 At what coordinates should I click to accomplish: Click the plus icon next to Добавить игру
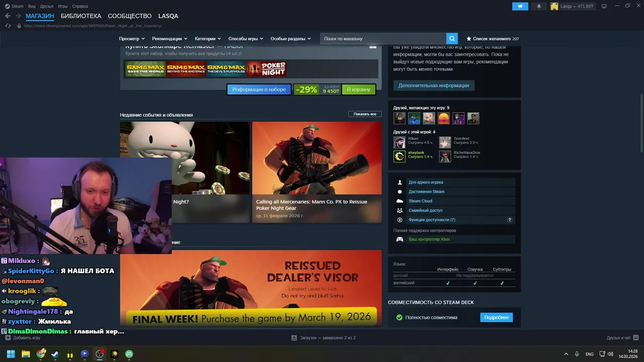(x=8, y=338)
